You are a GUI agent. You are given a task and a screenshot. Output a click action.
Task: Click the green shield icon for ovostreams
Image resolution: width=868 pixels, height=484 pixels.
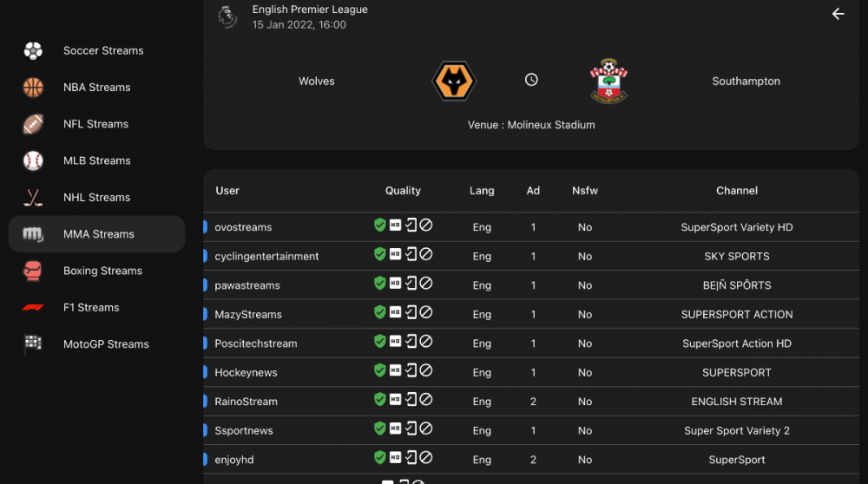(x=380, y=226)
